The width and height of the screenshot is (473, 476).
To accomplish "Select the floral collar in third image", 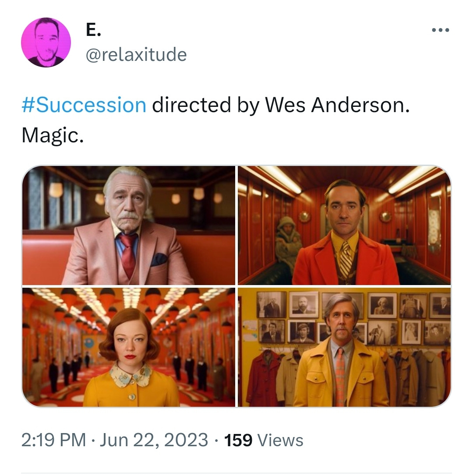I will point(131,375).
